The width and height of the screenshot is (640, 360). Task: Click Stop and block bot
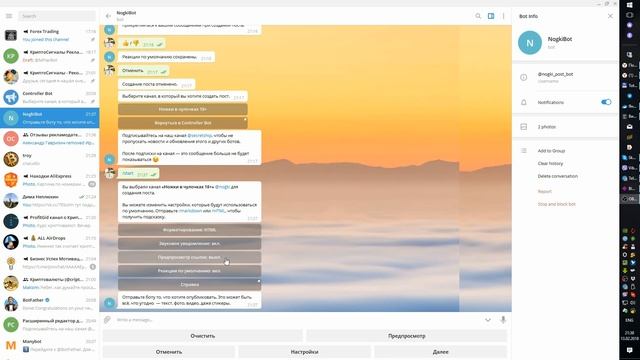556,204
